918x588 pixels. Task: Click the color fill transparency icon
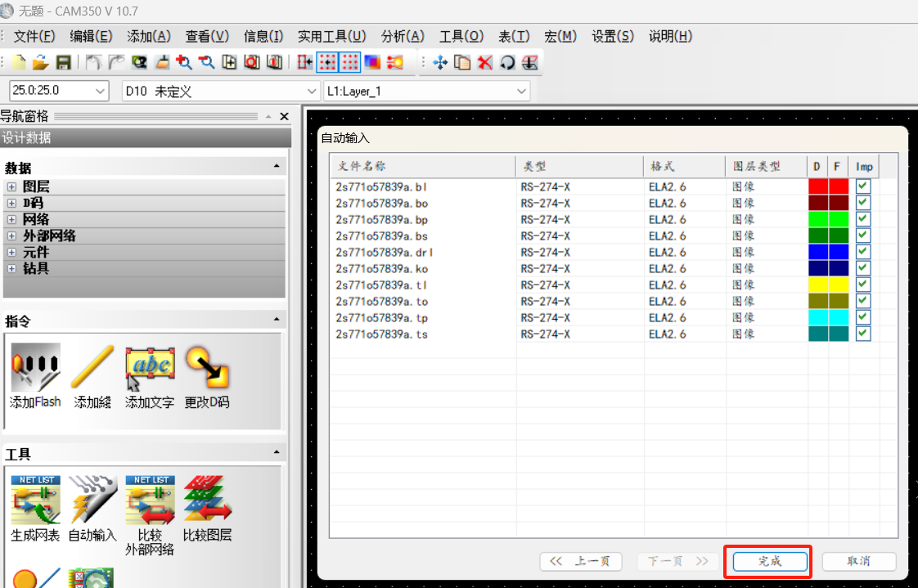point(372,62)
